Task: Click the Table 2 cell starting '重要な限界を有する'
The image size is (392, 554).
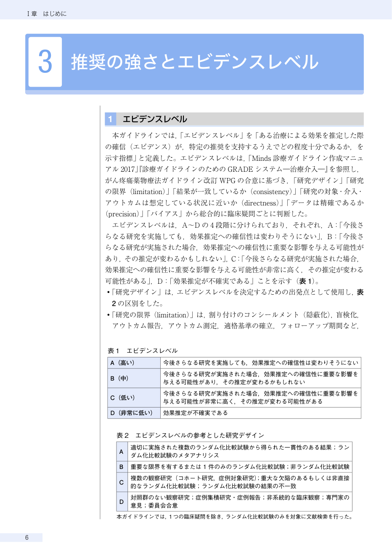Action: (x=240, y=466)
